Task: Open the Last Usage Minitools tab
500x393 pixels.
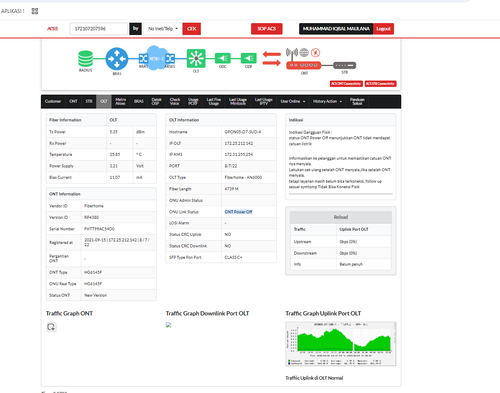Action: pyautogui.click(x=237, y=101)
